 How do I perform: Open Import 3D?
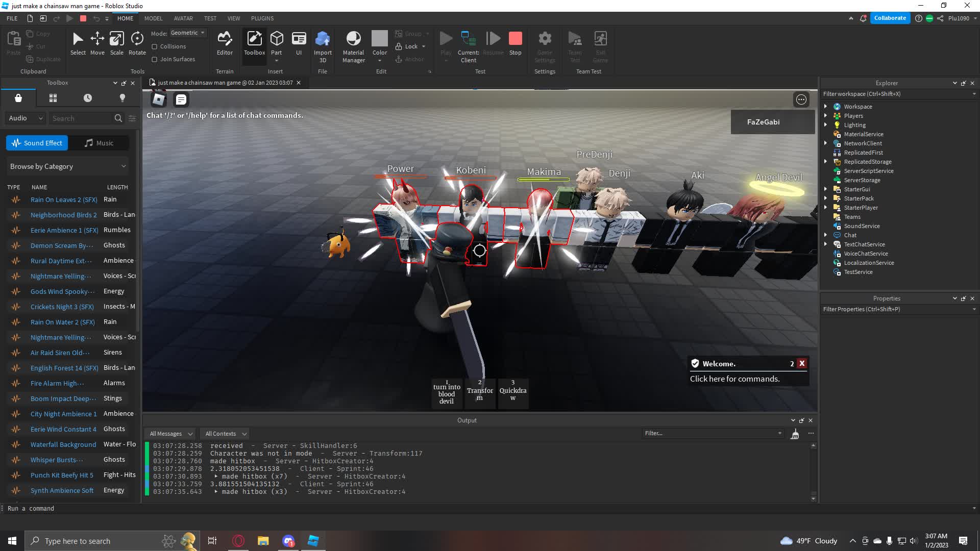pos(323,47)
